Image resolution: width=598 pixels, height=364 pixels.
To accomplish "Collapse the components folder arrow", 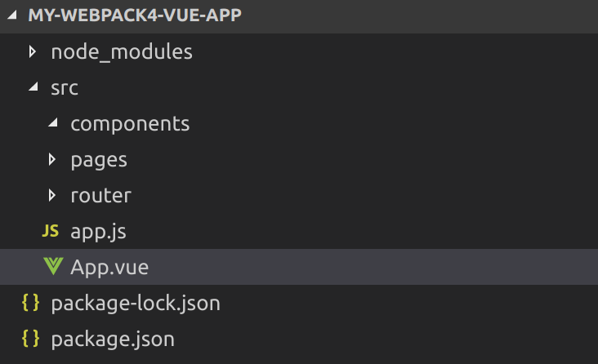I will tap(53, 122).
